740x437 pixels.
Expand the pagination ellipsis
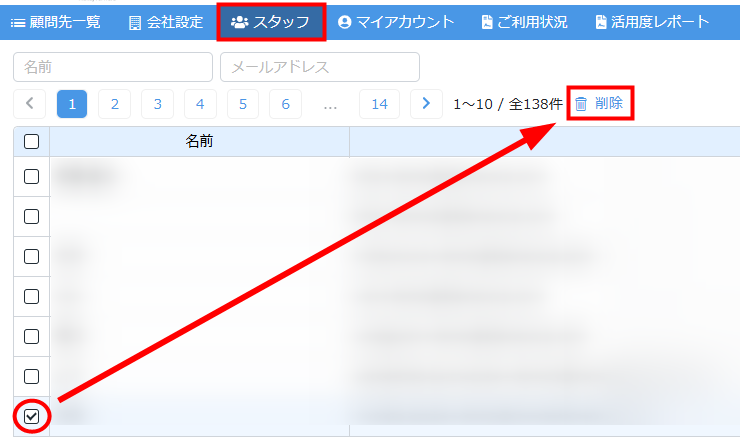click(x=330, y=104)
